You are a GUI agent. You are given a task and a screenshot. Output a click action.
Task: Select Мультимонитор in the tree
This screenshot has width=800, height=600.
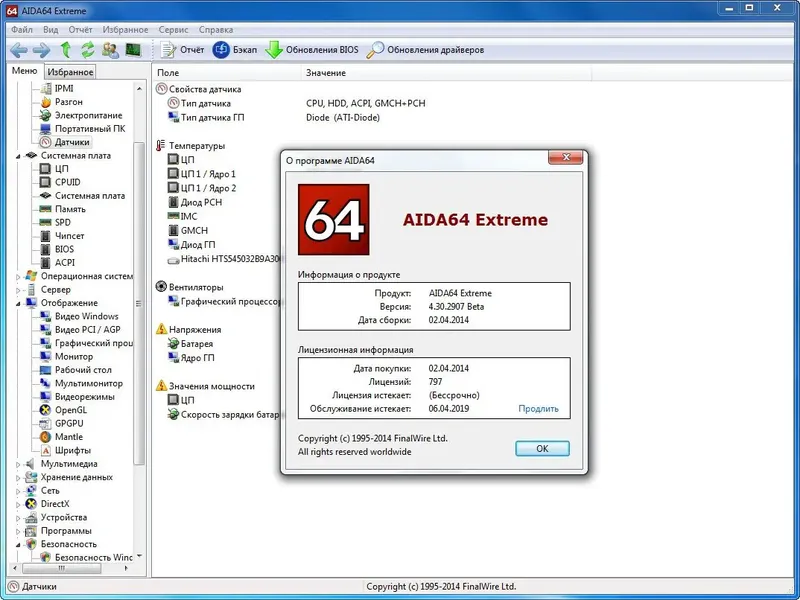88,383
